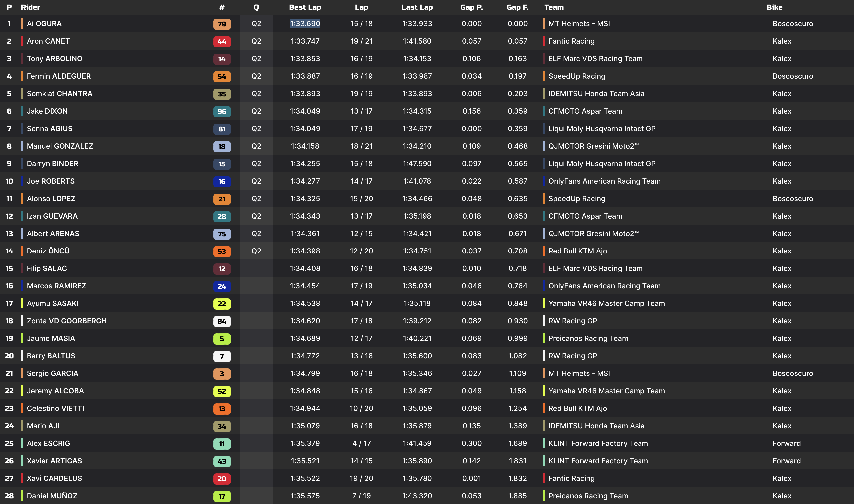Image resolution: width=854 pixels, height=504 pixels.
Task: Click the Red Bull KTM Ajo team for Deniz Öncü
Action: click(x=577, y=251)
